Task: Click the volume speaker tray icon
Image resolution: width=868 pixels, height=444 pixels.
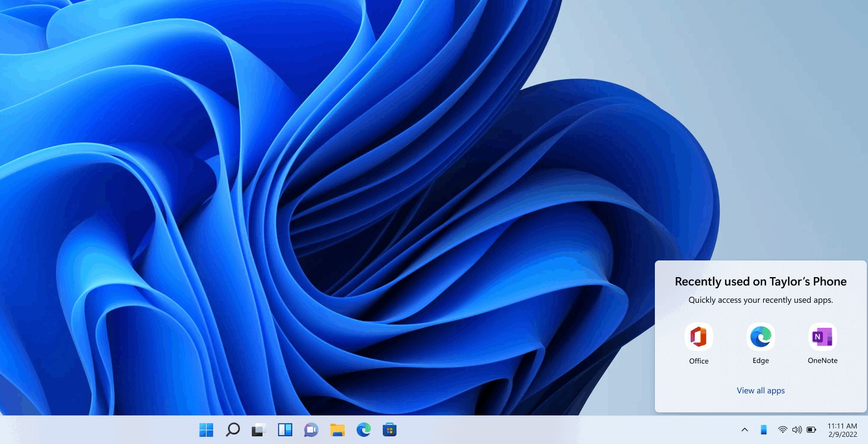Action: (797, 430)
